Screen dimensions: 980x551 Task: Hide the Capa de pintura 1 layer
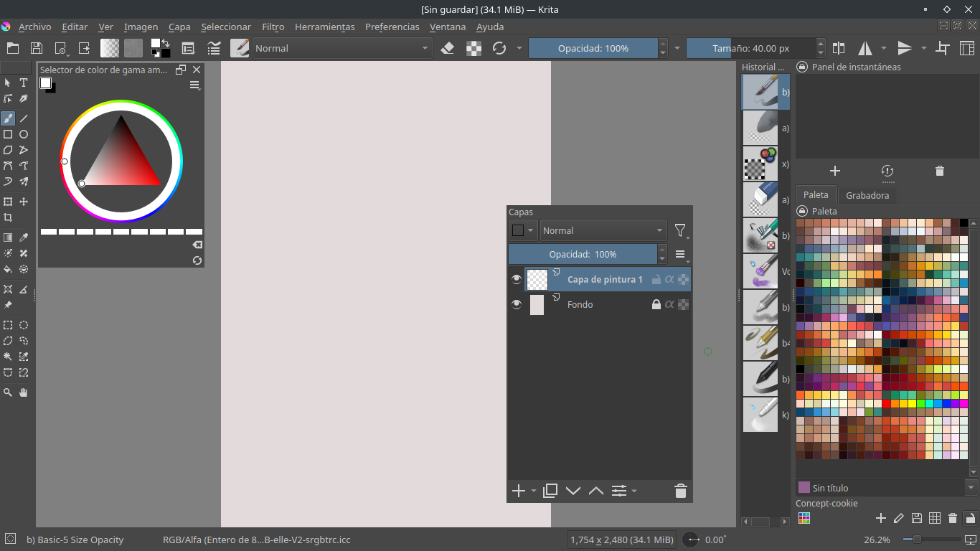tap(517, 279)
